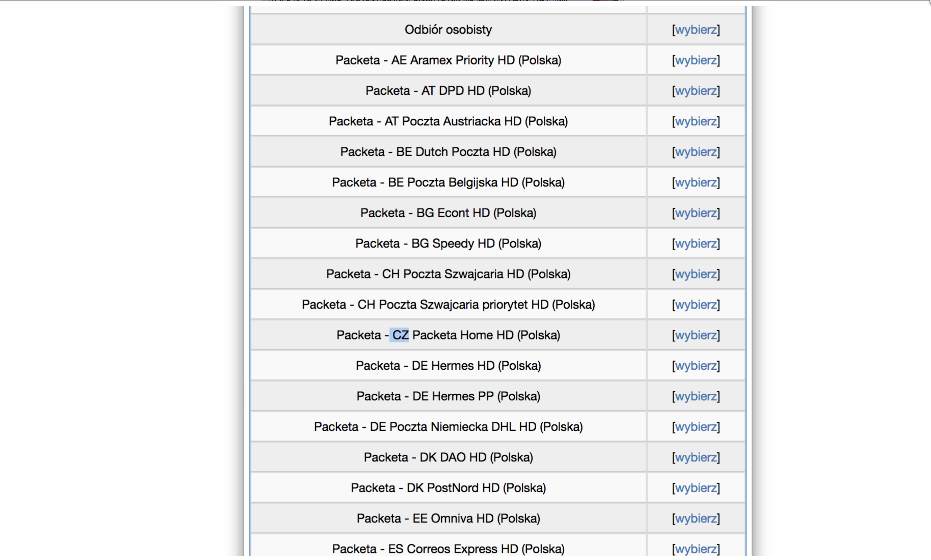Click the Odbiór osobisty row label
Image resolution: width=931 pixels, height=560 pixels.
coord(448,30)
